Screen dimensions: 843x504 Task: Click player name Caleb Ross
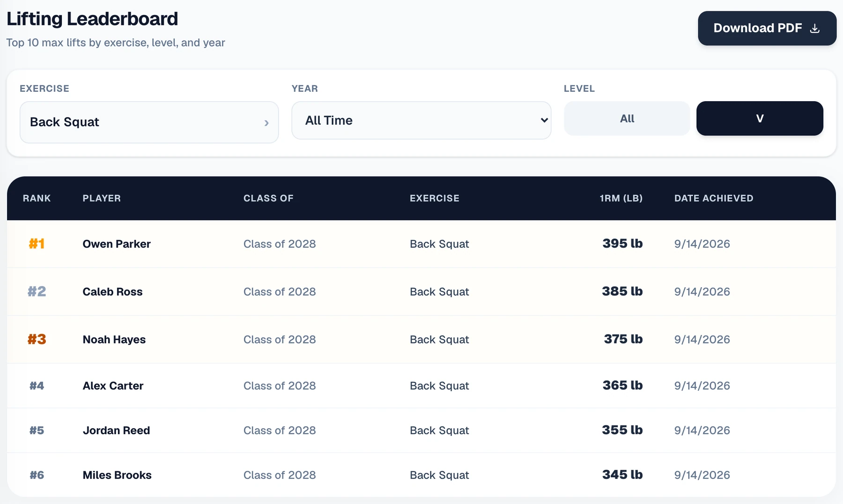pyautogui.click(x=112, y=292)
